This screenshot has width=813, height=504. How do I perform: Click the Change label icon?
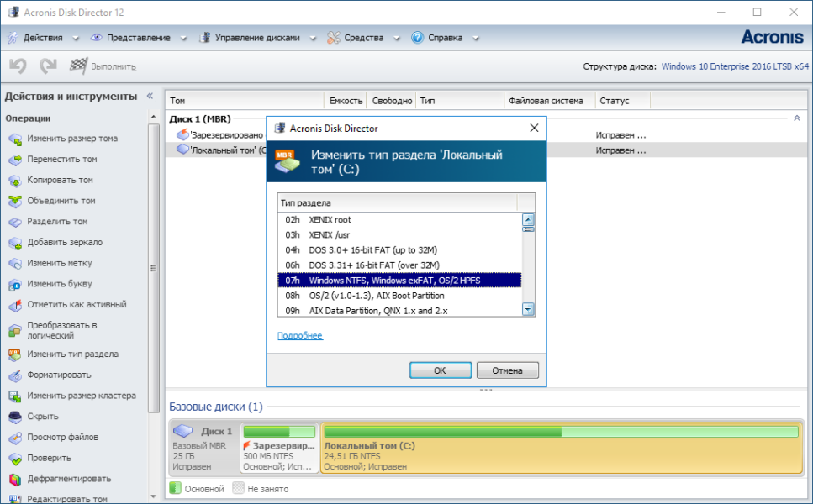pyautogui.click(x=15, y=263)
